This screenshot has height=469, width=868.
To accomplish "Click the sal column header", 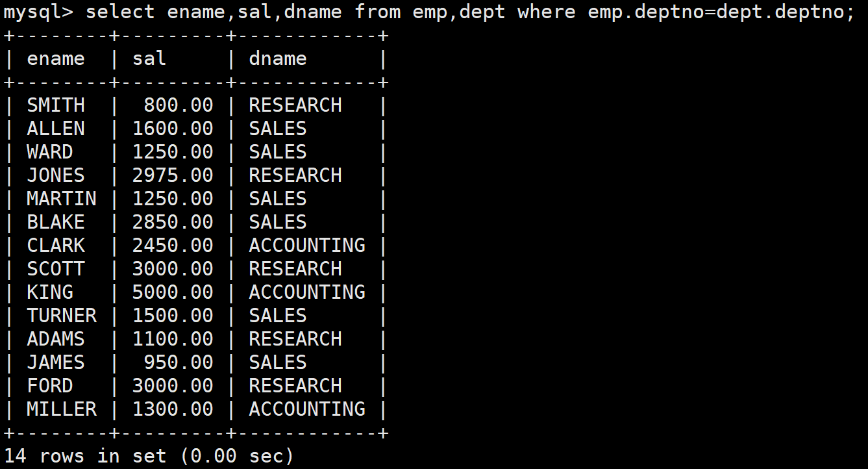I will [x=149, y=59].
